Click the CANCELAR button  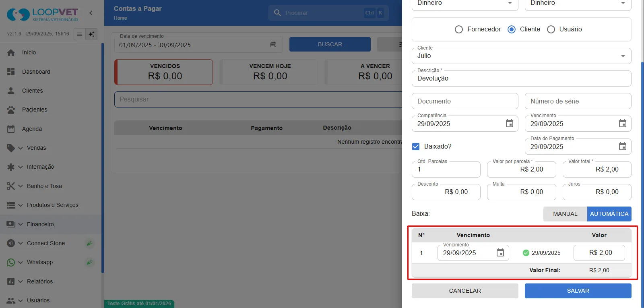[x=465, y=291]
